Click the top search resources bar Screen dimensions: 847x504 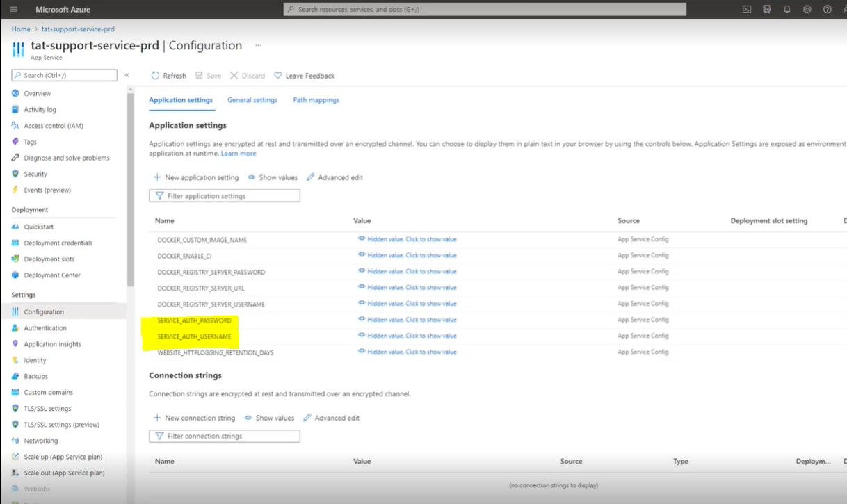pyautogui.click(x=485, y=9)
